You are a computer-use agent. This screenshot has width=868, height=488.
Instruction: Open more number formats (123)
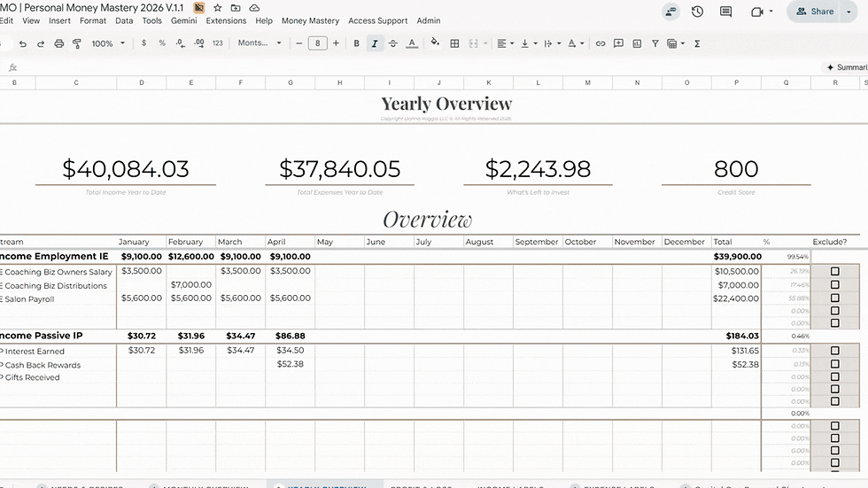[218, 43]
